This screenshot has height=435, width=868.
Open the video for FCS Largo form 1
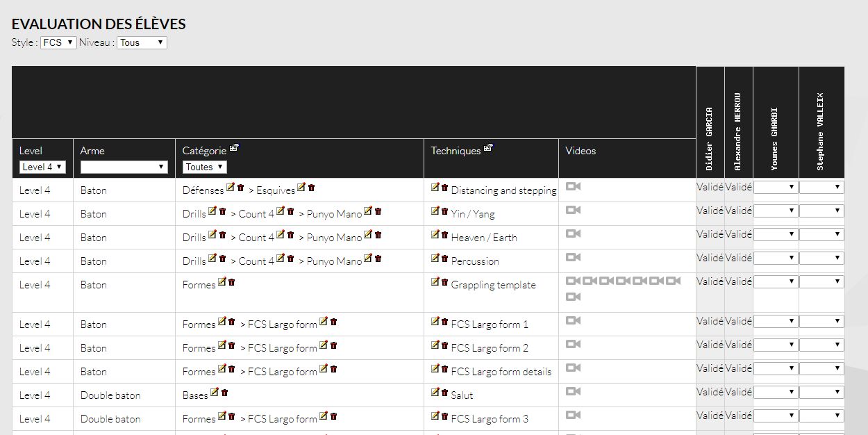click(573, 321)
